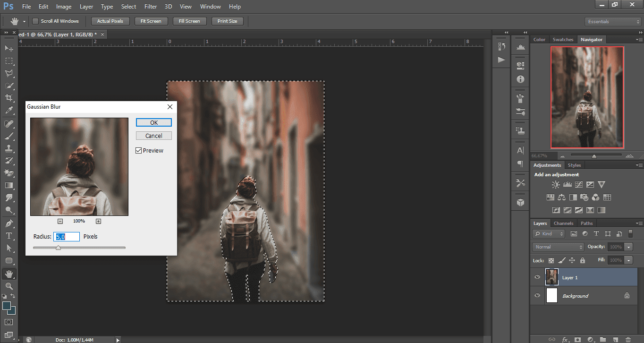The height and width of the screenshot is (343, 644).
Task: Expand the layer Kind filter dropdown
Action: click(549, 234)
